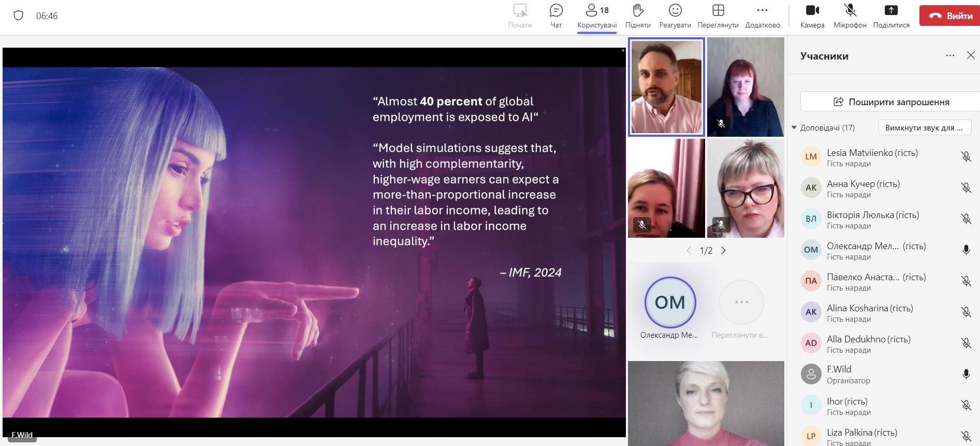Viewport: 980px width, 446px height.
Task: Click F.Wild presenter label on slide
Action: [22, 435]
